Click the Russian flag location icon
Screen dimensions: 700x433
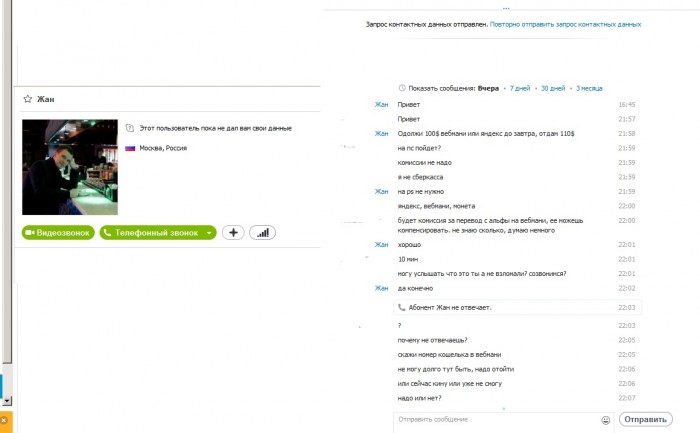pos(130,148)
